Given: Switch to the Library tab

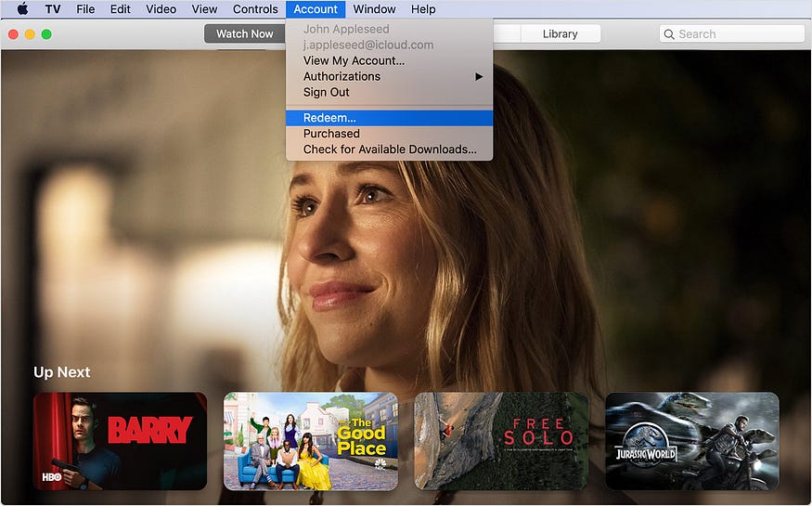Looking at the screenshot, I should [560, 33].
